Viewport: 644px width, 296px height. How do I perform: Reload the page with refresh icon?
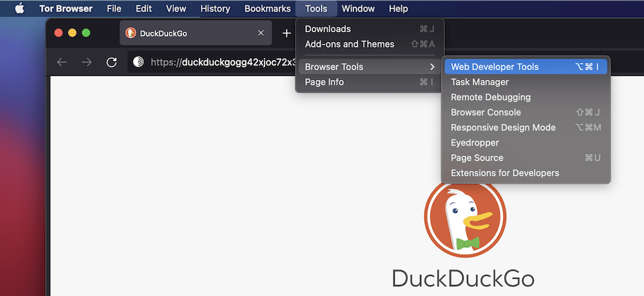(x=111, y=63)
